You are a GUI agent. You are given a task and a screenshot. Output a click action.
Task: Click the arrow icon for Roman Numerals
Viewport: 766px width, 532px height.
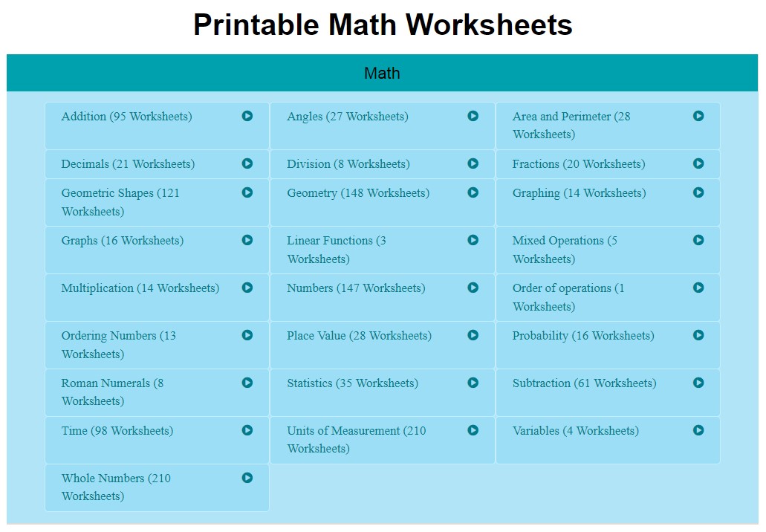pos(247,383)
